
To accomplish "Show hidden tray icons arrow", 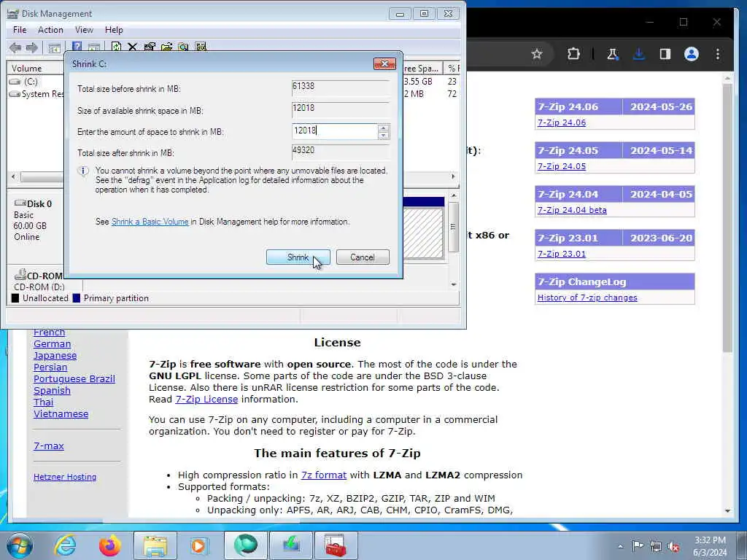I will [620, 546].
